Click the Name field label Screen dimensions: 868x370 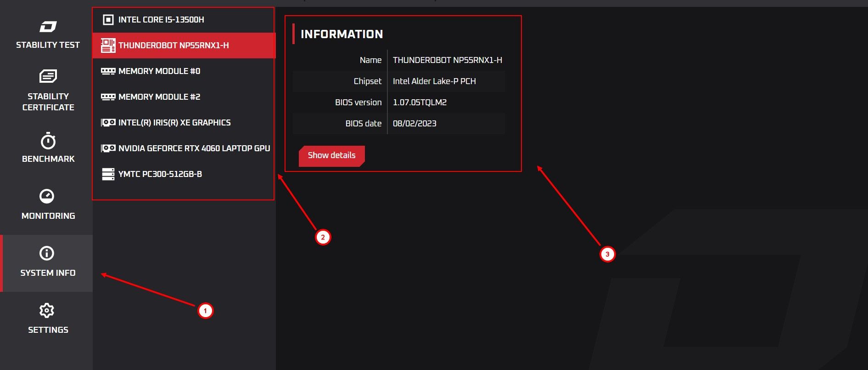[x=370, y=60]
